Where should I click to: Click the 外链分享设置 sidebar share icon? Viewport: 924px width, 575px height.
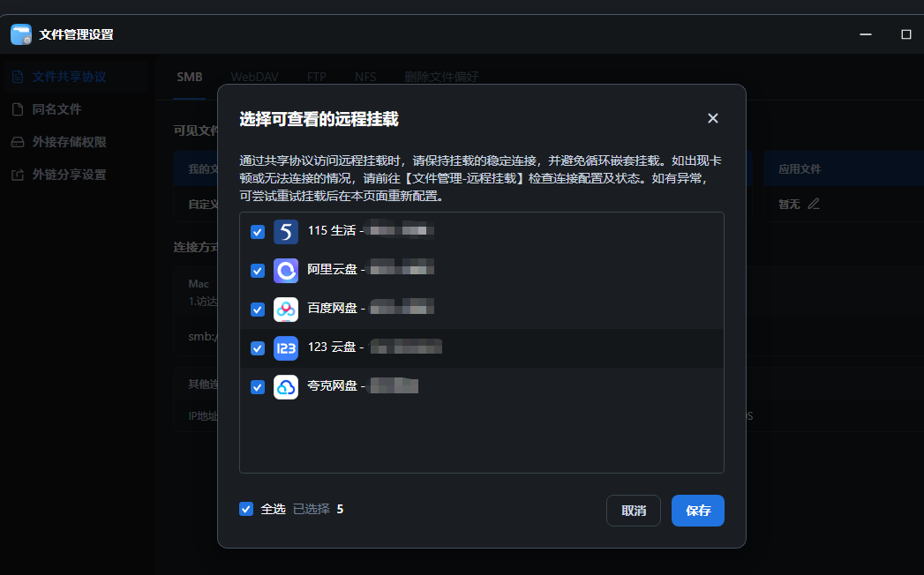click(18, 175)
